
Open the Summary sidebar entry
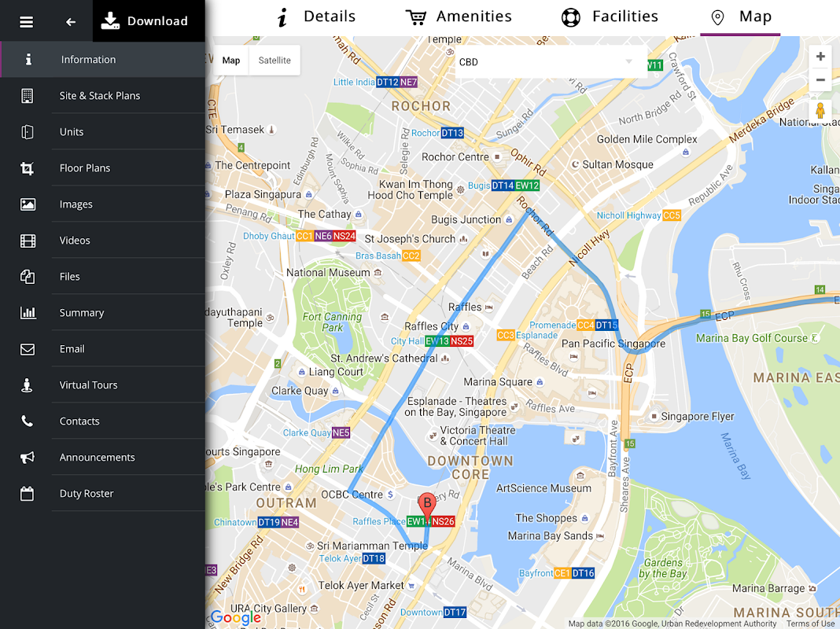[x=103, y=313]
